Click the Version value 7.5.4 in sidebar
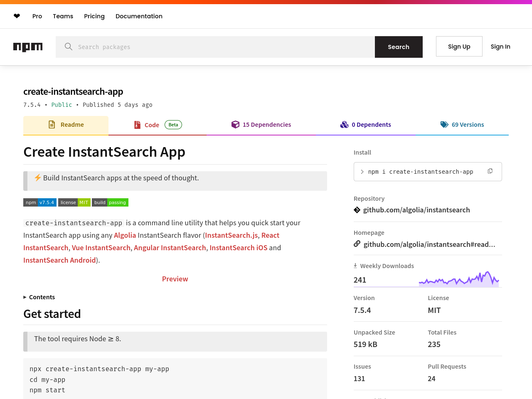Viewport: 532px width, 399px height. (362, 310)
